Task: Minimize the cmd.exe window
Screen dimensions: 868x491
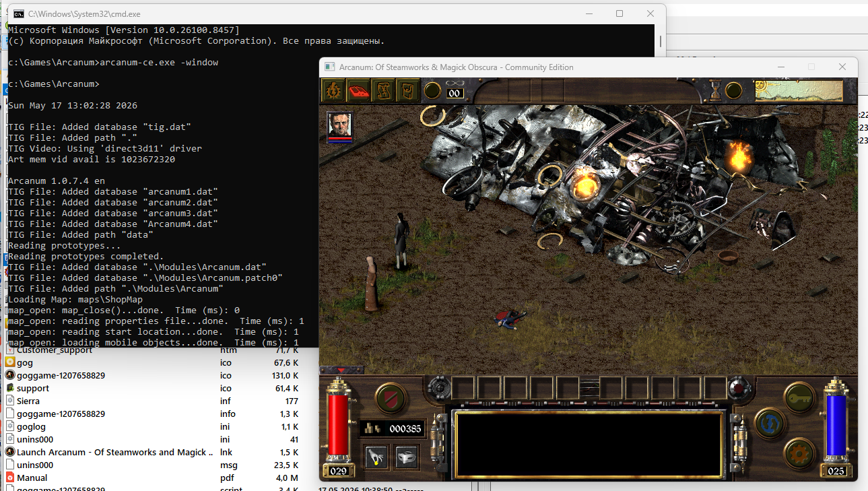Action: [588, 14]
